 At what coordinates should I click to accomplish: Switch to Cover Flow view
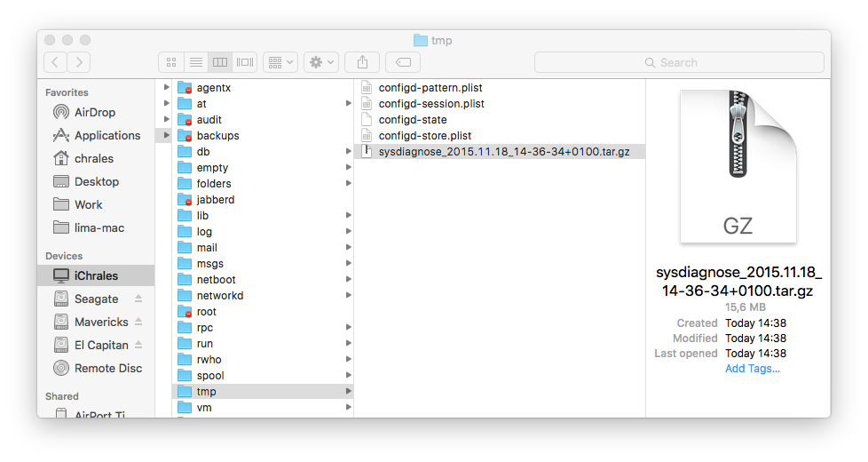pos(245,62)
